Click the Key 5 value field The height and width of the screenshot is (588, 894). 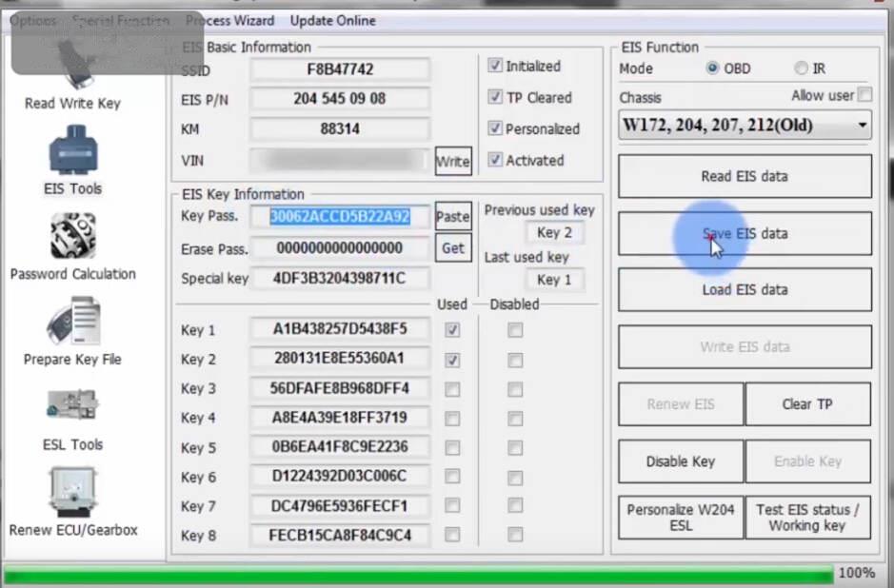coord(340,446)
